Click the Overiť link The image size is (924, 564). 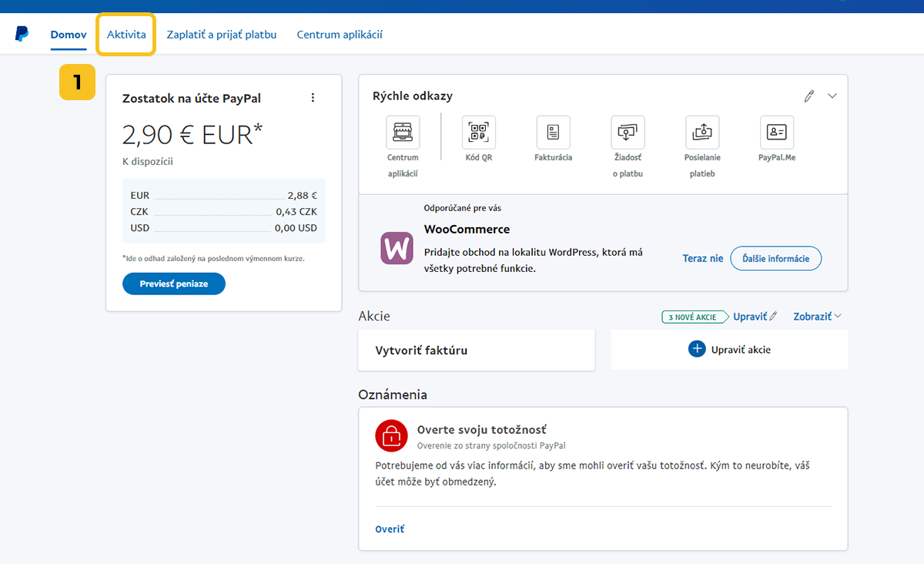390,529
